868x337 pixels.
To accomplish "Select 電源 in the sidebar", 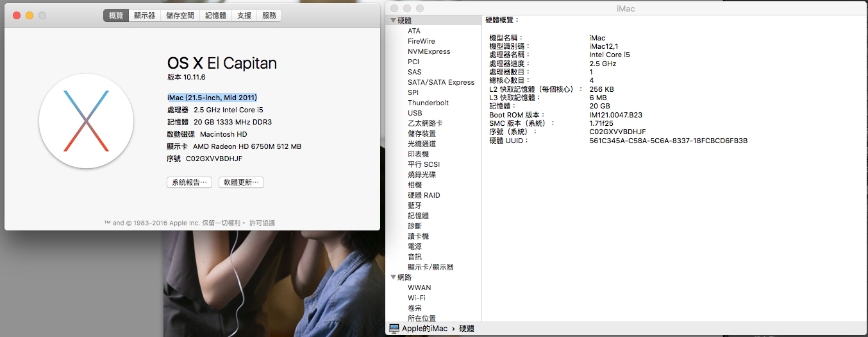I will click(415, 246).
